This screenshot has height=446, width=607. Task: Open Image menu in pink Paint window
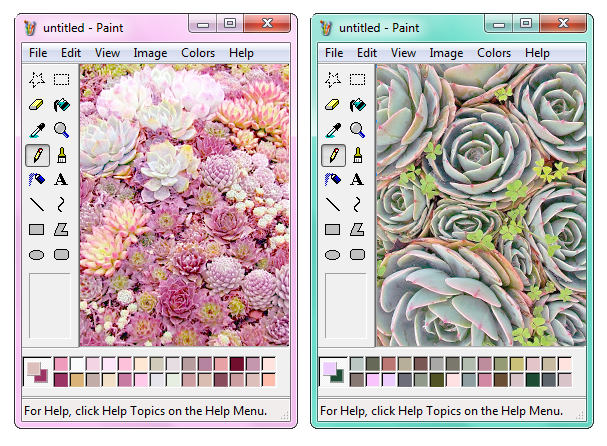coord(150,53)
